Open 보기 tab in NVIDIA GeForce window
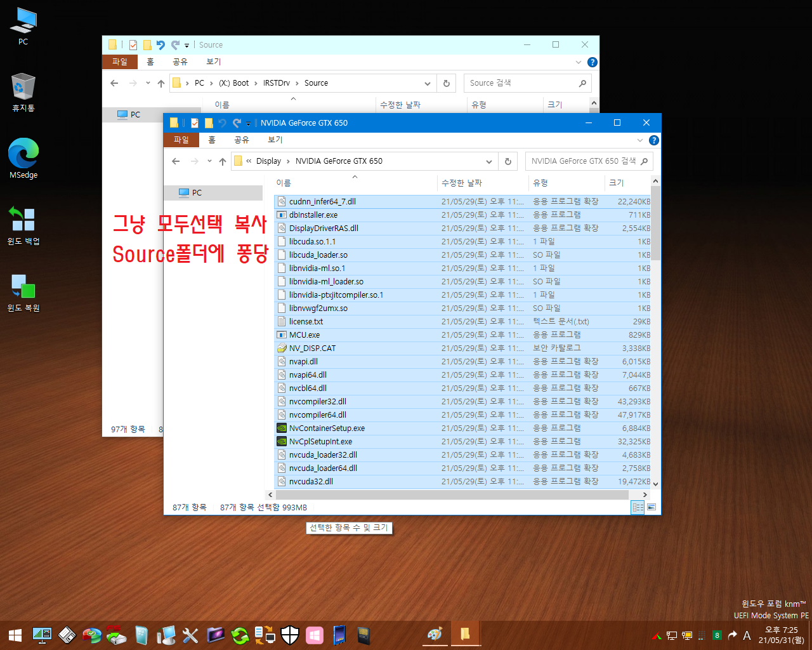 pos(275,140)
